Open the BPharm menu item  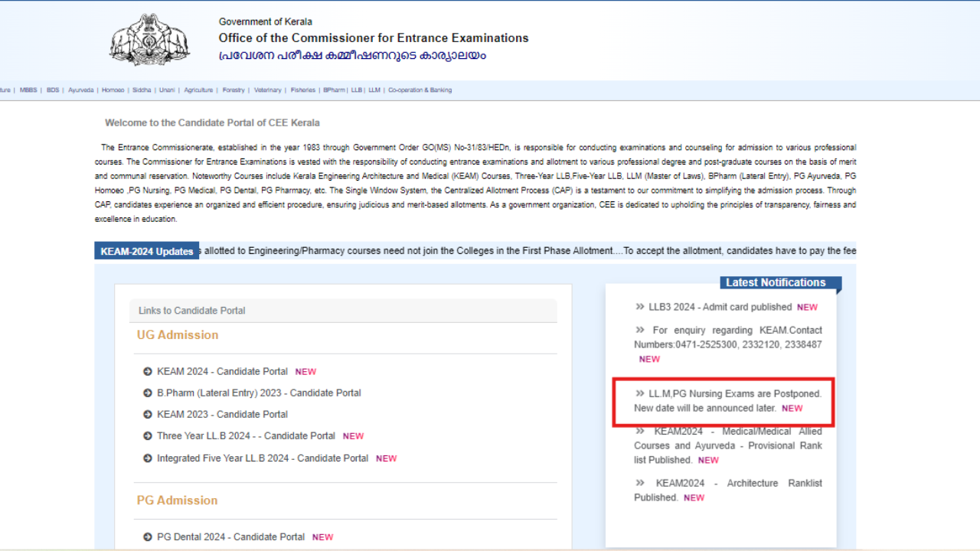point(334,90)
